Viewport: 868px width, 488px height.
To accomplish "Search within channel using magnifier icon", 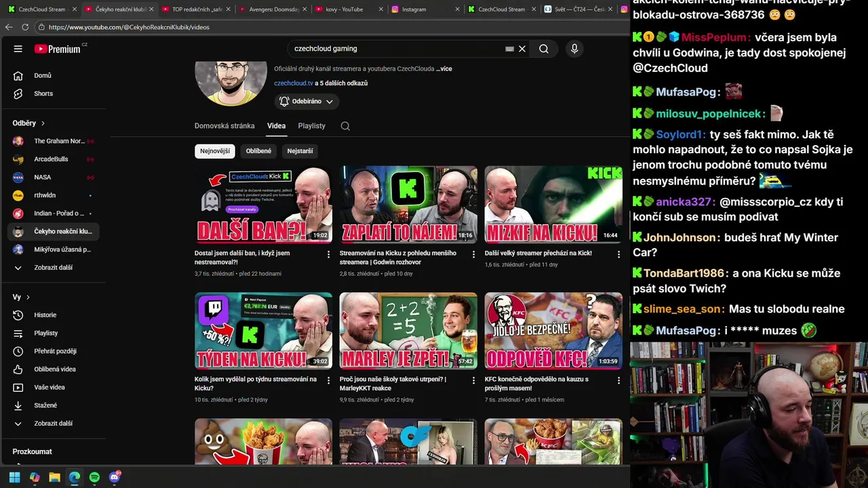I will click(345, 126).
